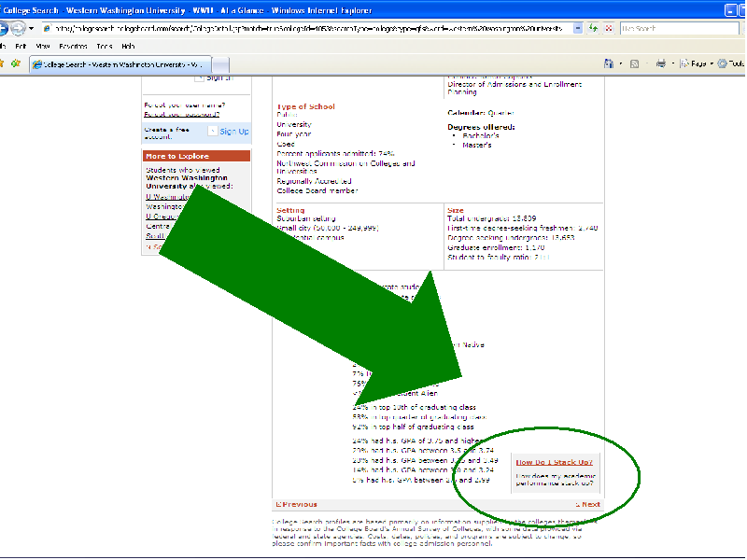Select the College Search - Western Washington tab
The width and height of the screenshot is (747, 560).
[x=120, y=64]
